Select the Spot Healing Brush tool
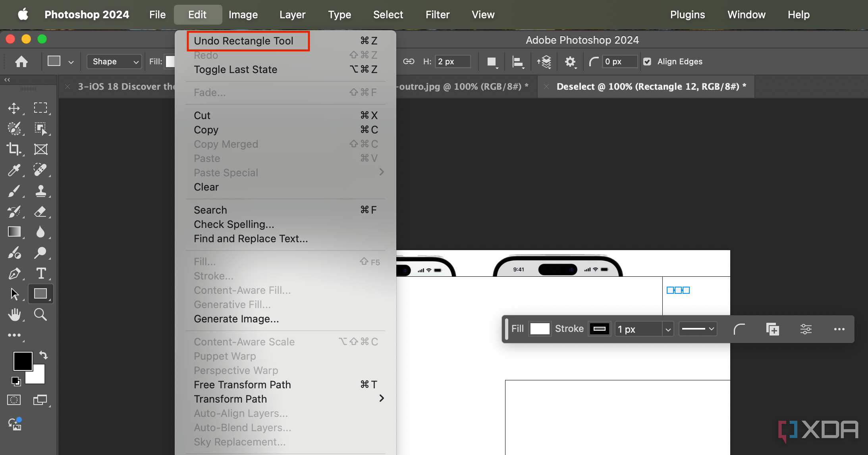 [x=40, y=170]
